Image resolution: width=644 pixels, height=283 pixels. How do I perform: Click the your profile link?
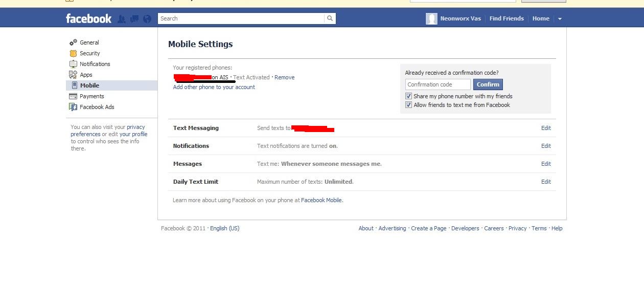pyautogui.click(x=133, y=134)
